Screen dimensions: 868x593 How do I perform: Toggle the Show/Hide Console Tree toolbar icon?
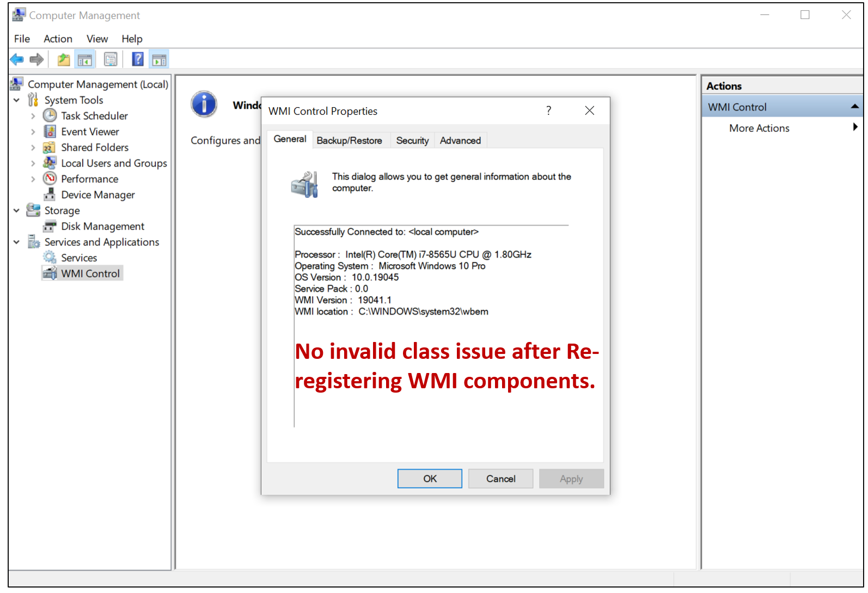click(85, 59)
